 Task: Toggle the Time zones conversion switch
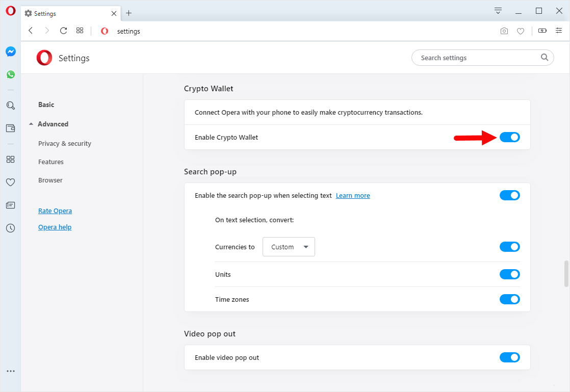(510, 299)
